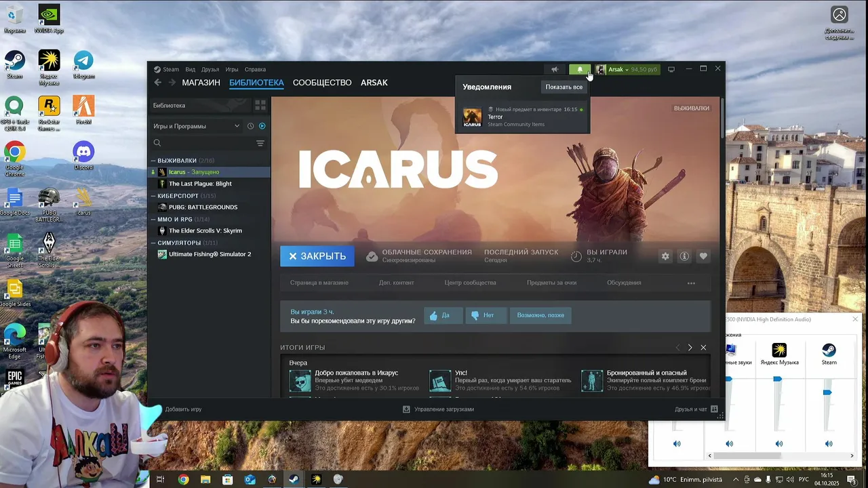The image size is (868, 488).
Task: Open the Игры menu
Action: tap(232, 69)
